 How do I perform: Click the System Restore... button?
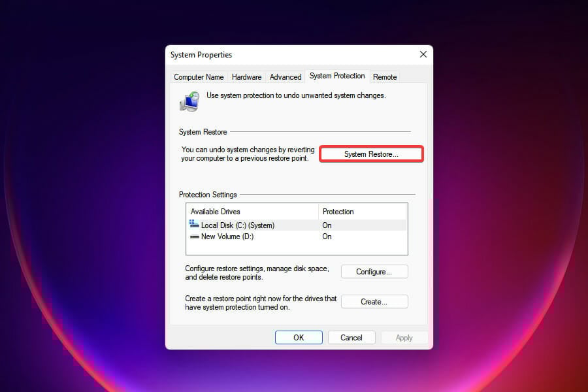click(371, 154)
